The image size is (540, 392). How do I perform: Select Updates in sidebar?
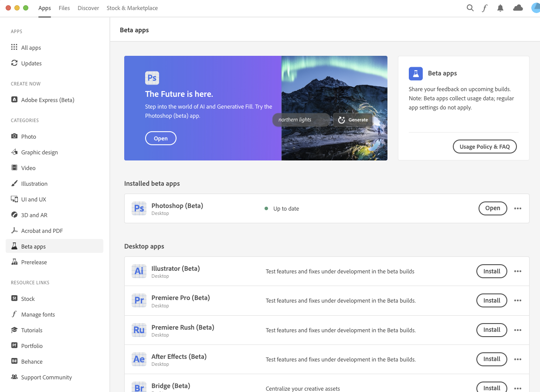[54, 63]
